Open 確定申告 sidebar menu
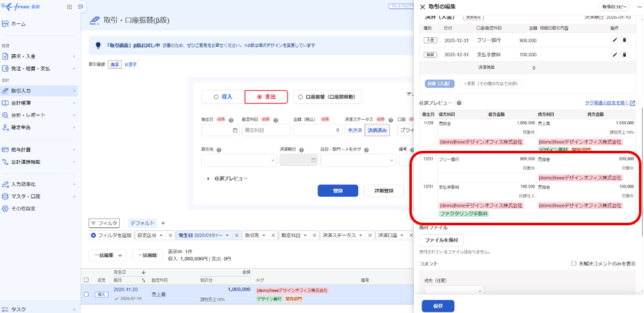 39,127
